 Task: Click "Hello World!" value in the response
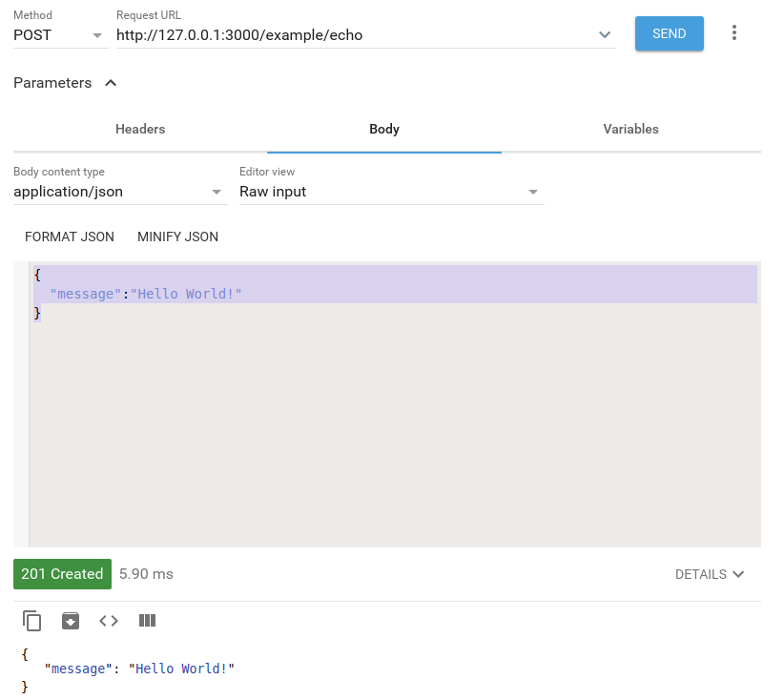tap(181, 669)
